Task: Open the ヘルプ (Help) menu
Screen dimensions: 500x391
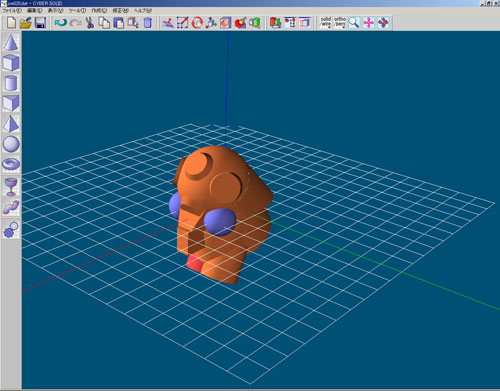Action: tap(142, 10)
